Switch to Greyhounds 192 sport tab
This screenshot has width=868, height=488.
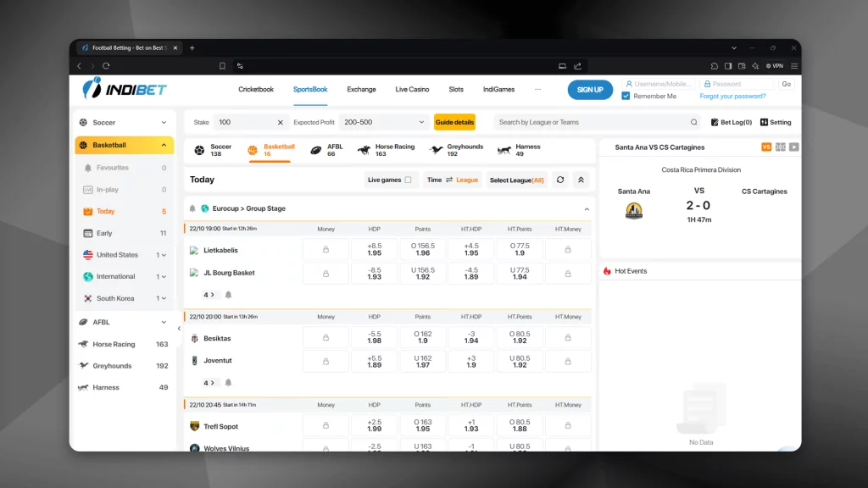[x=457, y=150]
